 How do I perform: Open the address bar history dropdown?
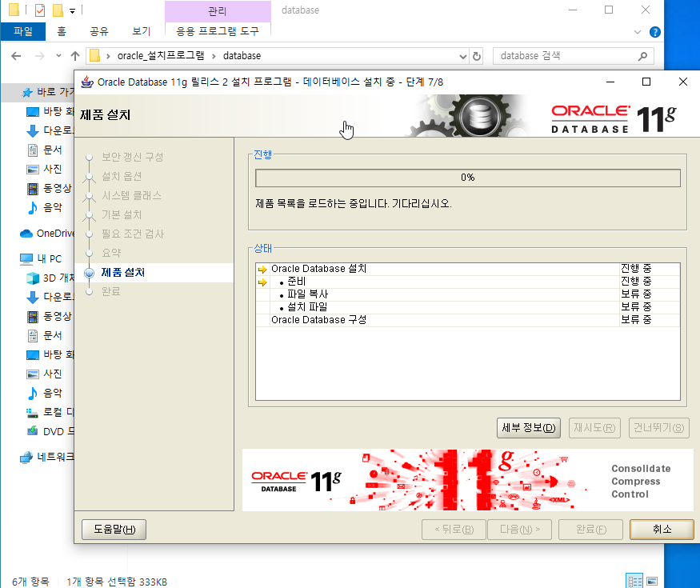coord(463,57)
